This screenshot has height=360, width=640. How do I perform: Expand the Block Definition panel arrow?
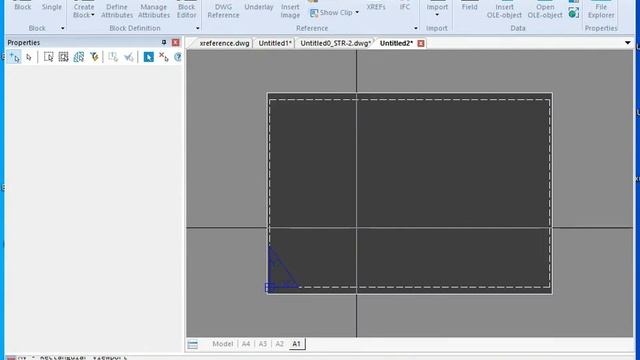[198, 28]
